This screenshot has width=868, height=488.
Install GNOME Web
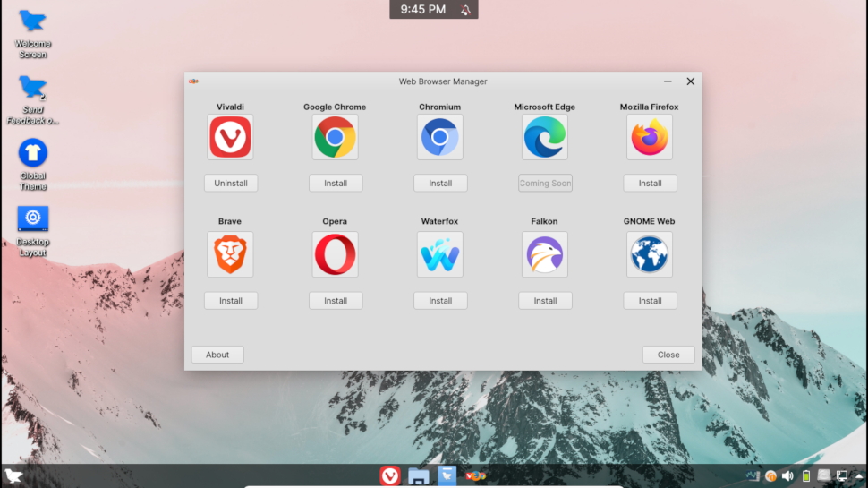coord(650,301)
